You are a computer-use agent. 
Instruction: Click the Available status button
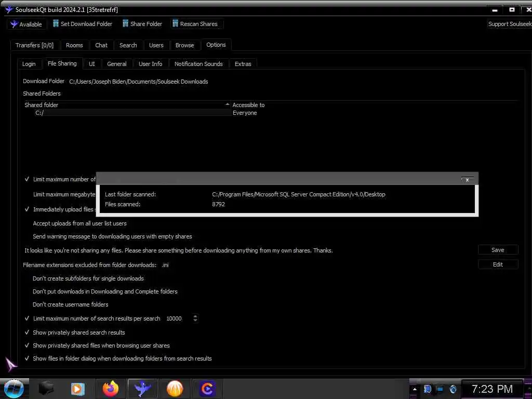(x=26, y=24)
